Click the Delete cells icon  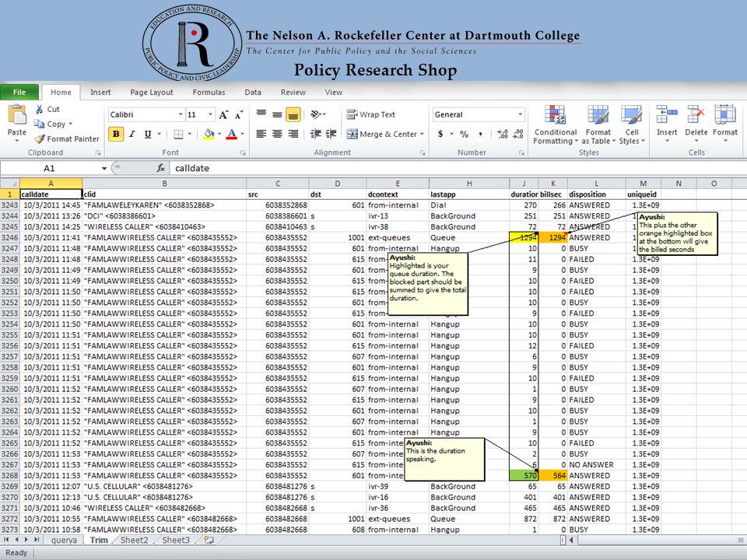coord(696,114)
